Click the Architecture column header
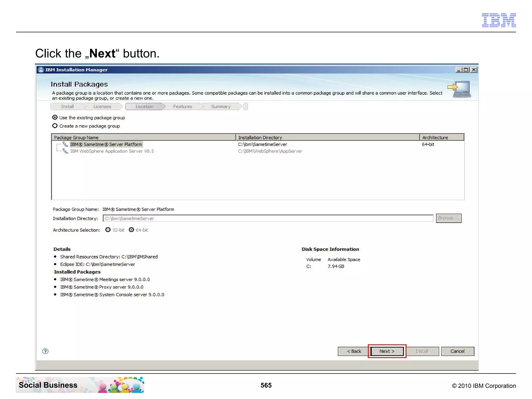The height and width of the screenshot is (399, 532). pyautogui.click(x=442, y=137)
